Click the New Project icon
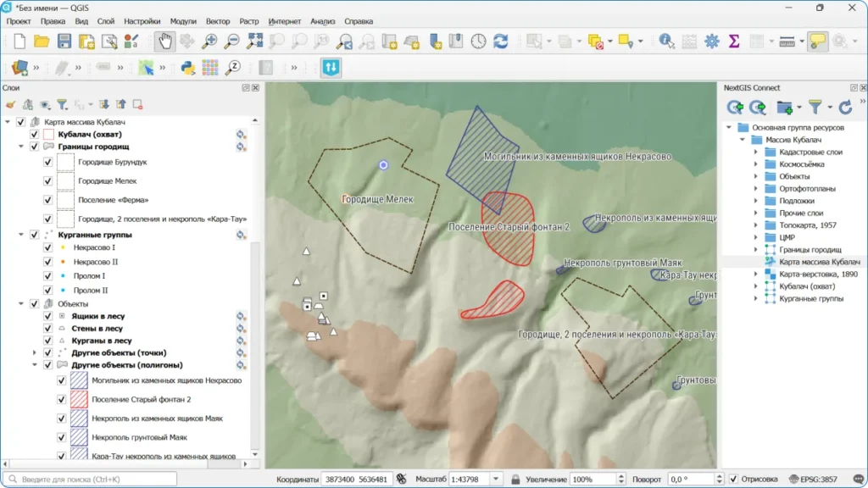Viewport: 868px width, 488px height. pos(19,39)
